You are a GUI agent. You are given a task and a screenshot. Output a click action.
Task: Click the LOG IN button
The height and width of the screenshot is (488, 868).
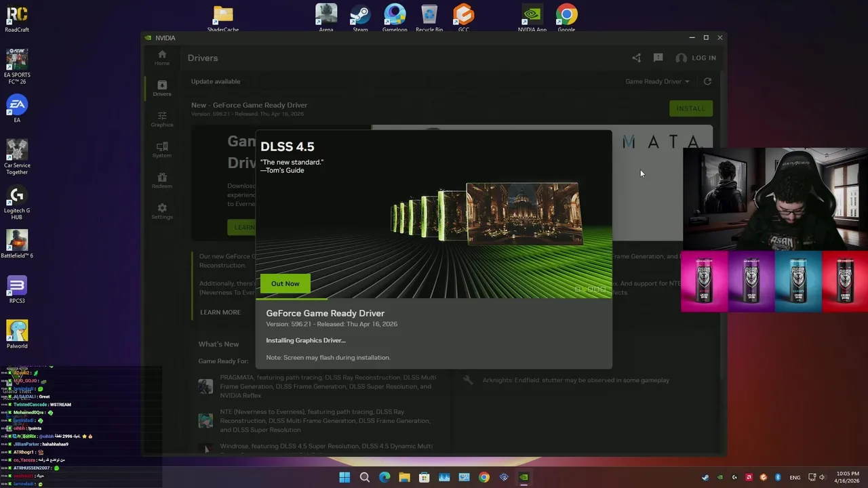point(696,58)
